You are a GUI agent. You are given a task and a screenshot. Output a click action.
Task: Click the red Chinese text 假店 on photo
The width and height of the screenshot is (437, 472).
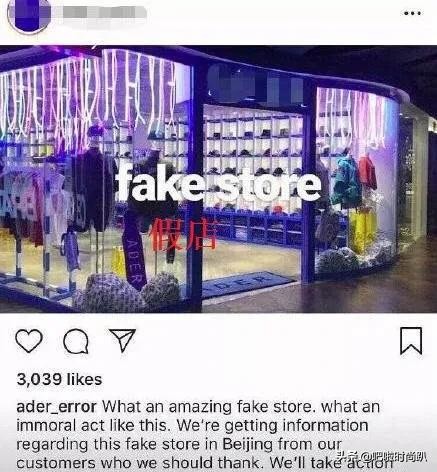[183, 235]
